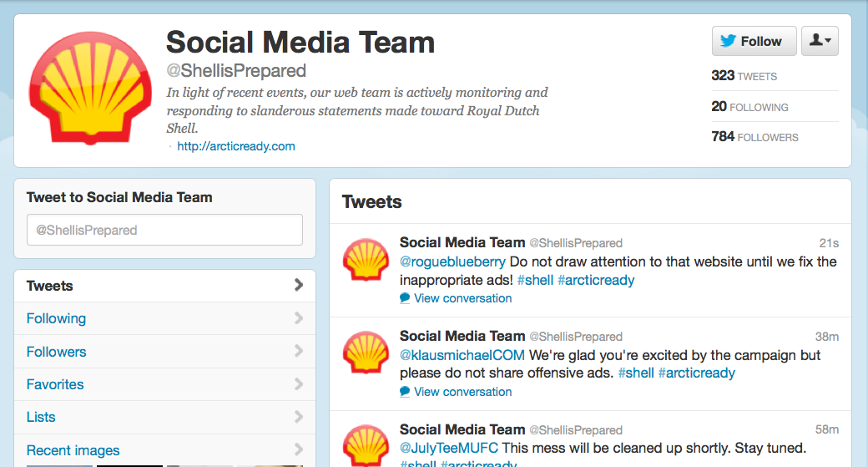
Task: Open the @rogueblueberry mention link
Action: coord(452,261)
